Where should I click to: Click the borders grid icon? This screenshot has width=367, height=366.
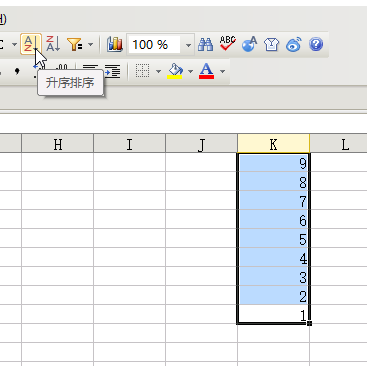click(x=142, y=71)
